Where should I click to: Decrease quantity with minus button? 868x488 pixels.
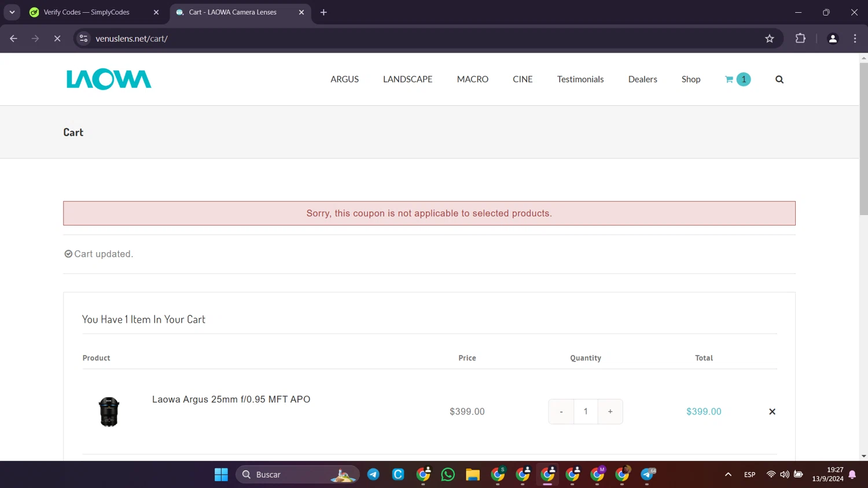pos(561,412)
